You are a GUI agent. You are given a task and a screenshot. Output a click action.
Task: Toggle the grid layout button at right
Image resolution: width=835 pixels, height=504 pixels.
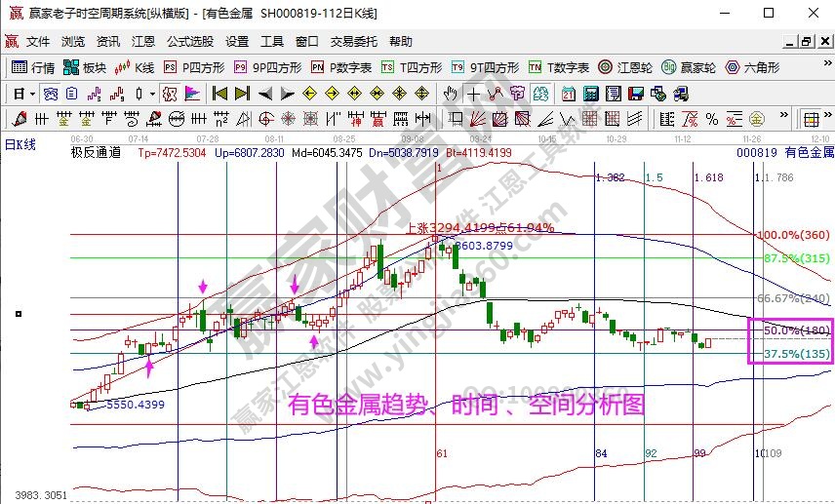(x=811, y=119)
